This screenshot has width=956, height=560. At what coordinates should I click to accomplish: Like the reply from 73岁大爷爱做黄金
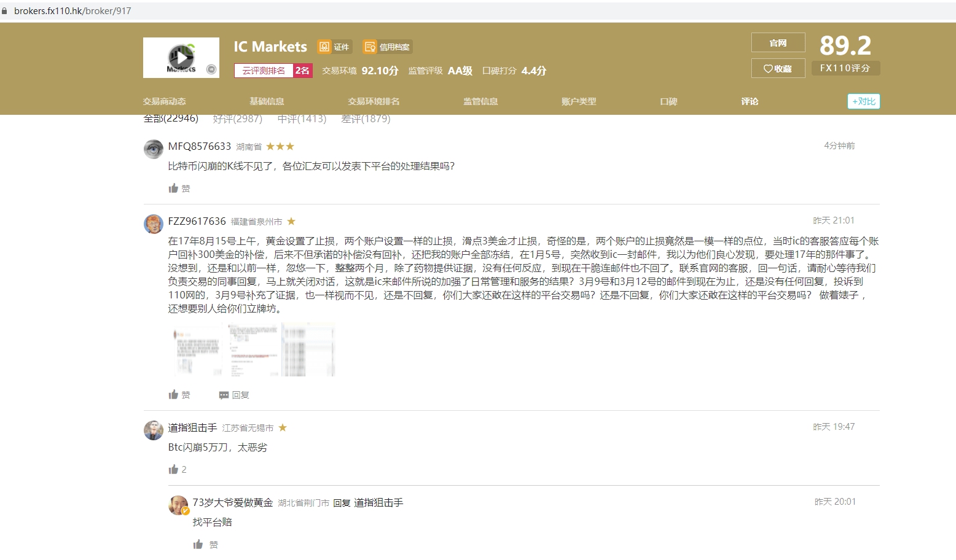point(198,544)
